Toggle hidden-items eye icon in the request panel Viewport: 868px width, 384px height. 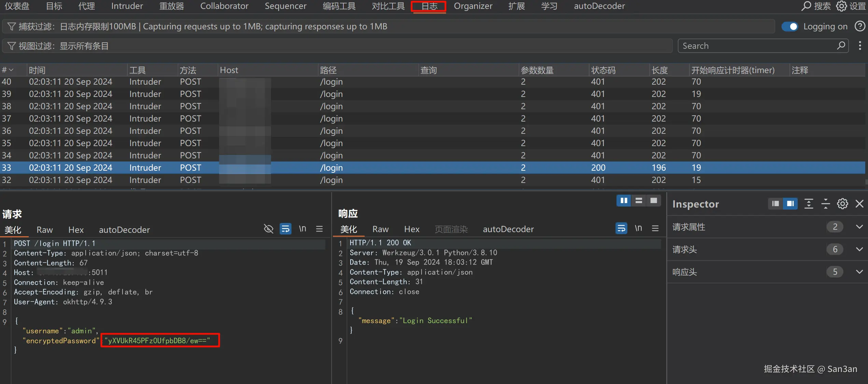269,229
